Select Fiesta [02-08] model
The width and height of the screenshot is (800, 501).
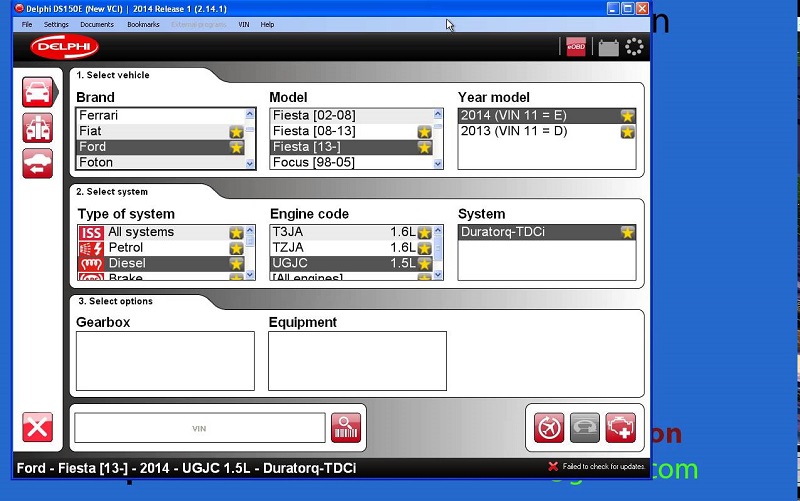pos(352,116)
